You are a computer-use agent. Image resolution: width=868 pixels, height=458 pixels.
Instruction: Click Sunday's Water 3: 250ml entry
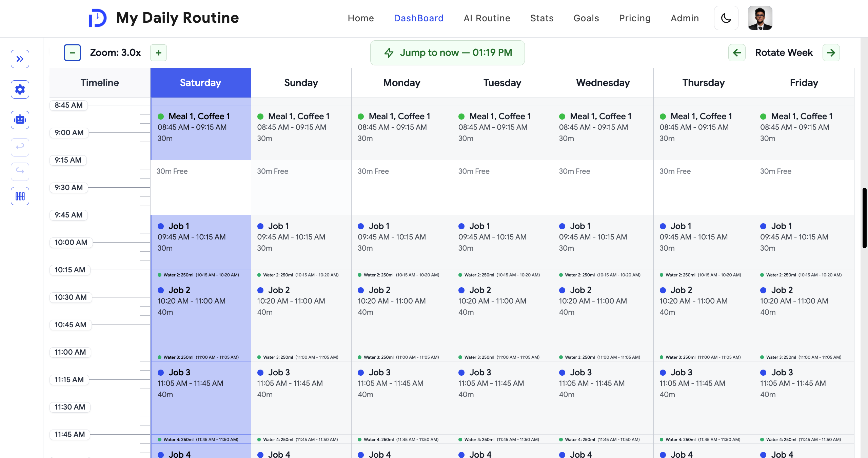pyautogui.click(x=301, y=357)
